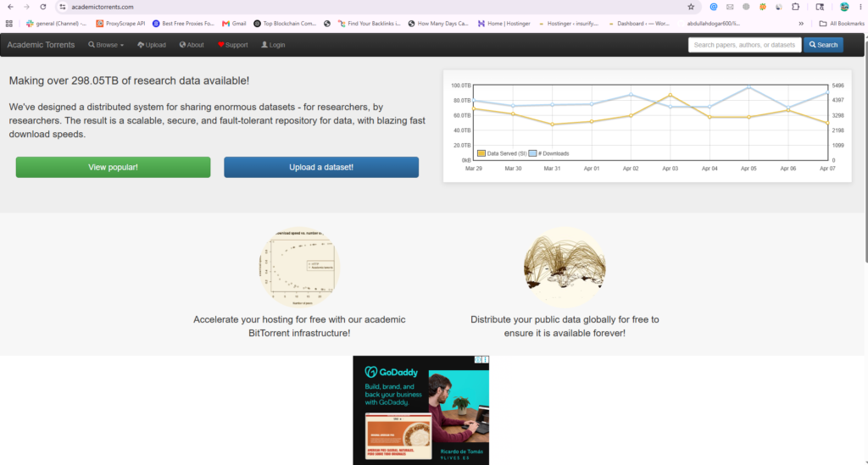Screen dimensions: 868x465
Task: Click the 'Making over 298.05TB' heading
Action: click(x=129, y=80)
